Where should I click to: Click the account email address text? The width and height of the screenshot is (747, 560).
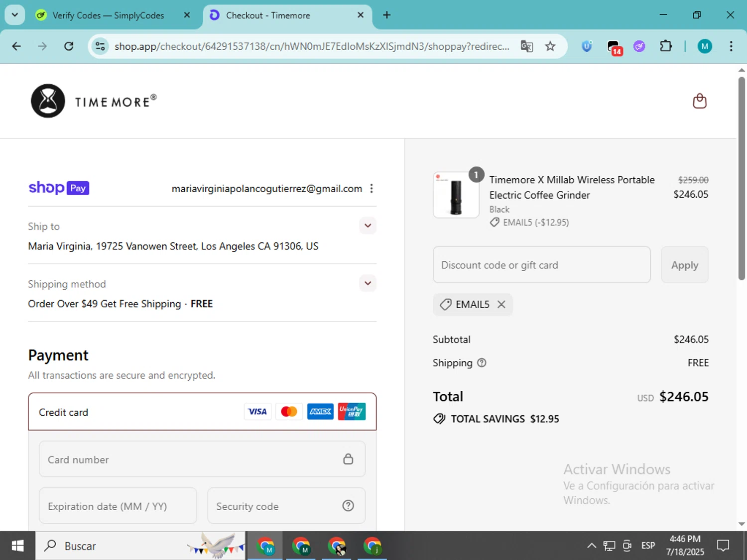coord(267,189)
